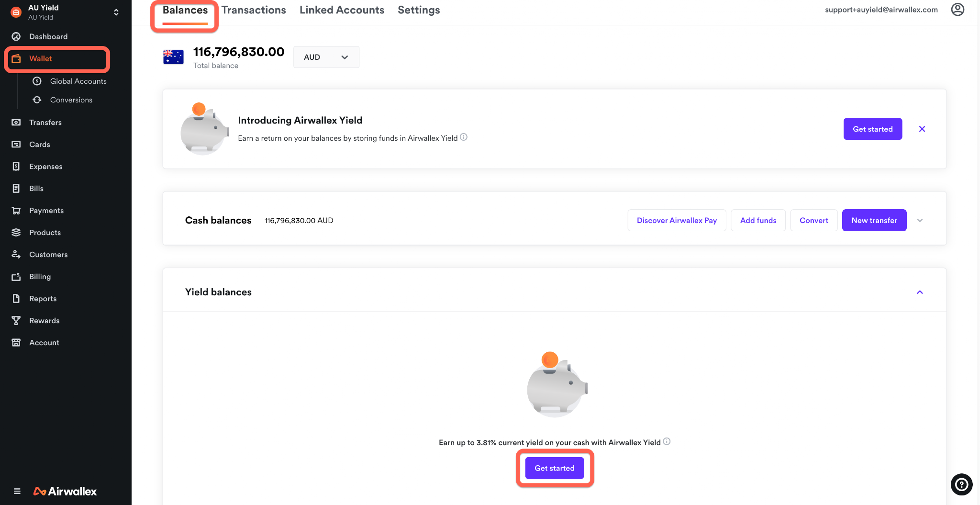Click Get started in the Yield banner
The image size is (980, 505).
click(x=873, y=129)
